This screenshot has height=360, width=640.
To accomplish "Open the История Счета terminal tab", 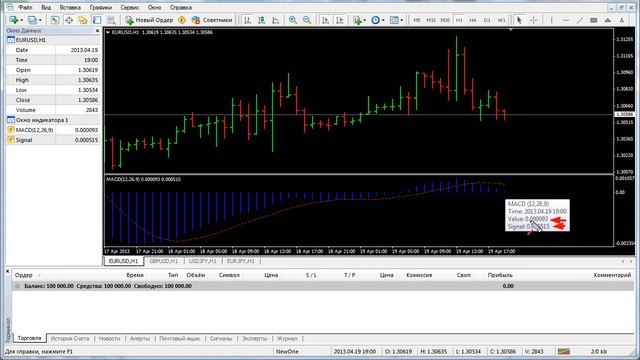I will [70, 338].
